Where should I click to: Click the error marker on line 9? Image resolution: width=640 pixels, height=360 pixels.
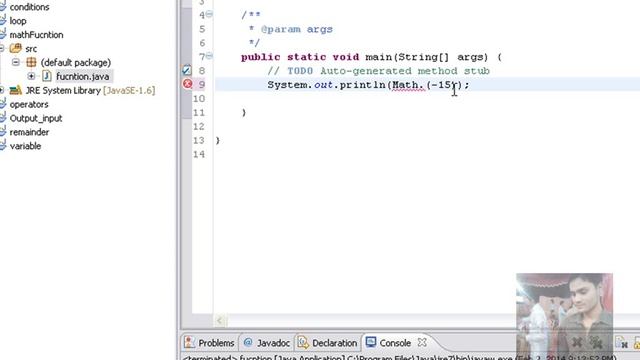[187, 84]
